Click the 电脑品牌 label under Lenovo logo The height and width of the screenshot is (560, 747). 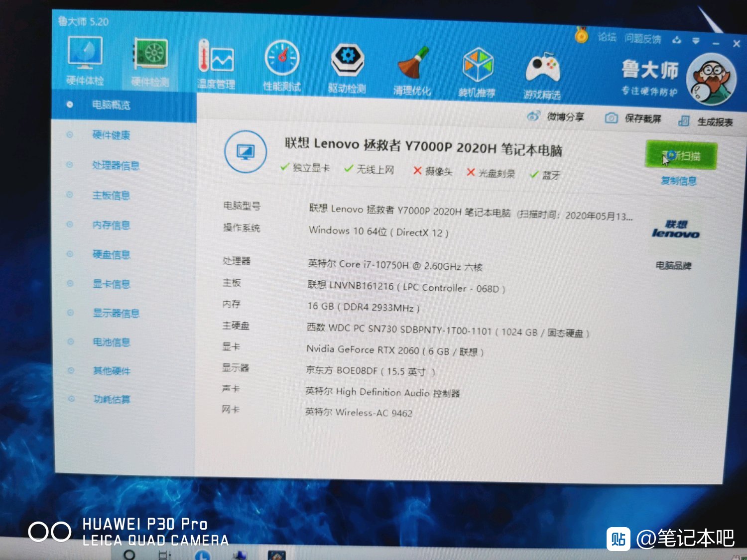tap(673, 265)
